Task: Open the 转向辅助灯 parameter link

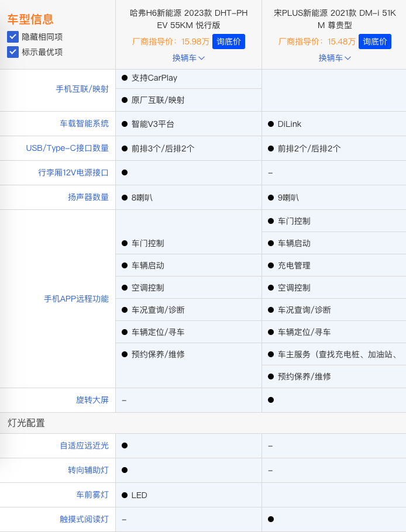Action: [88, 470]
